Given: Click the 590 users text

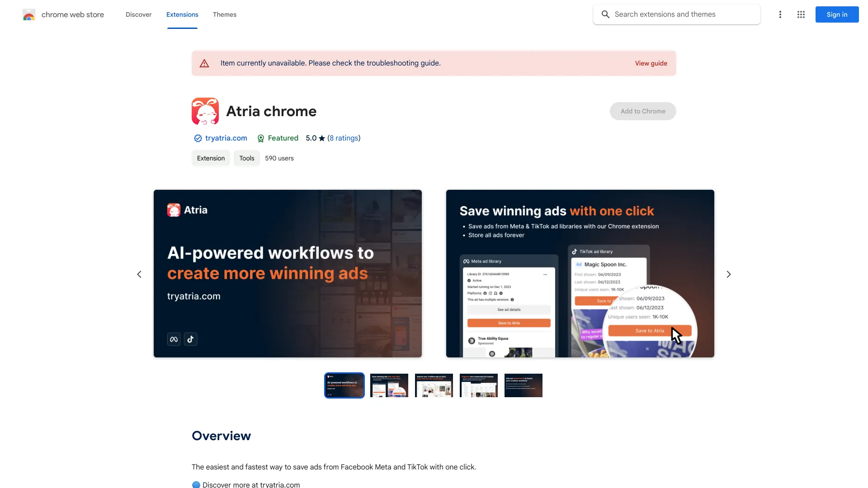Looking at the screenshot, I should tap(279, 158).
